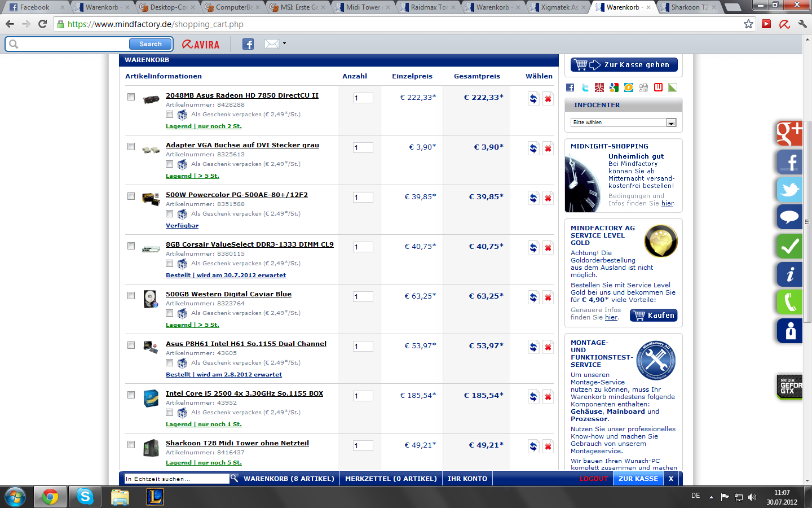This screenshot has width=812, height=508.
Task: Update quantity for Asus Radeon HD 7850
Action: (x=533, y=99)
